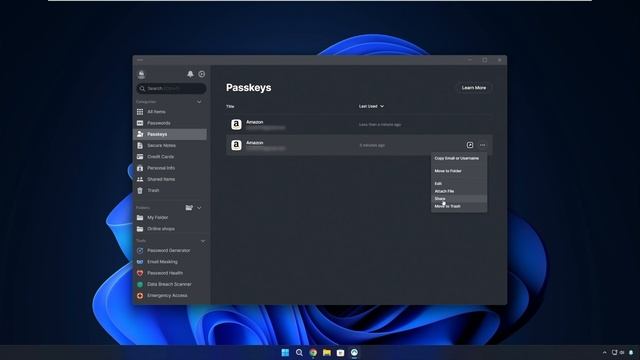Open Data Breach Scanner tool
This screenshot has width=640, height=360.
[170, 284]
